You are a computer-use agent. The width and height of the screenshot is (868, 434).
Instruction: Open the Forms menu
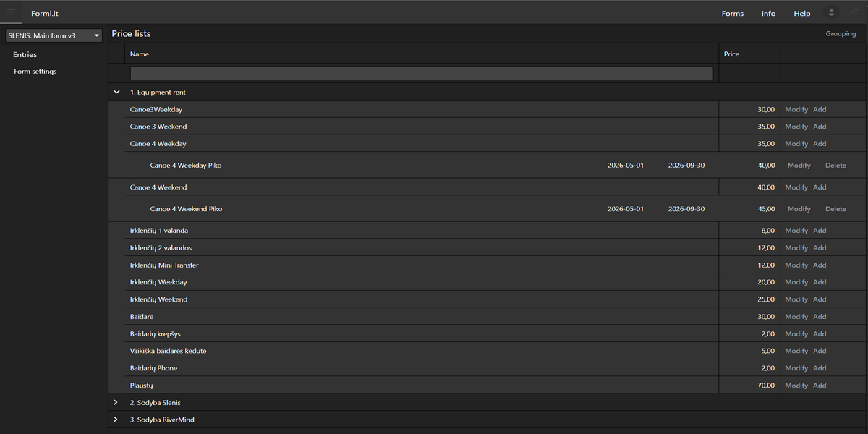click(732, 14)
